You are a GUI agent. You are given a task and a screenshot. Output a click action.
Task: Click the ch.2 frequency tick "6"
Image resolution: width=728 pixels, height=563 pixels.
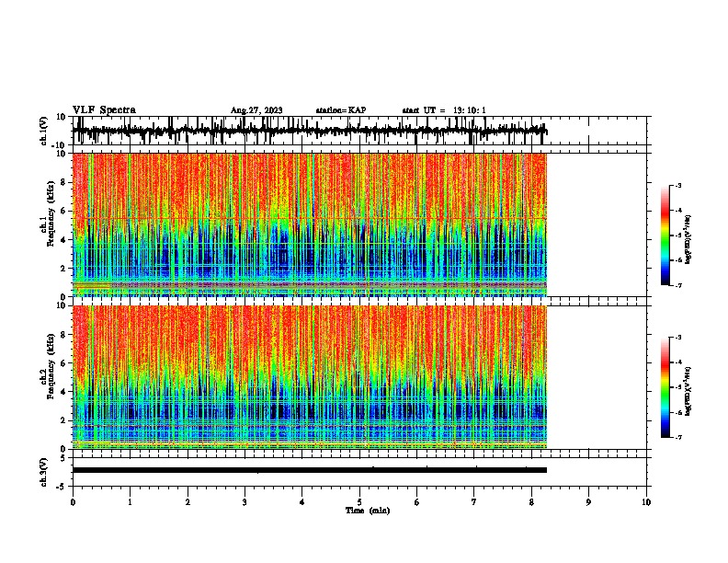63,363
